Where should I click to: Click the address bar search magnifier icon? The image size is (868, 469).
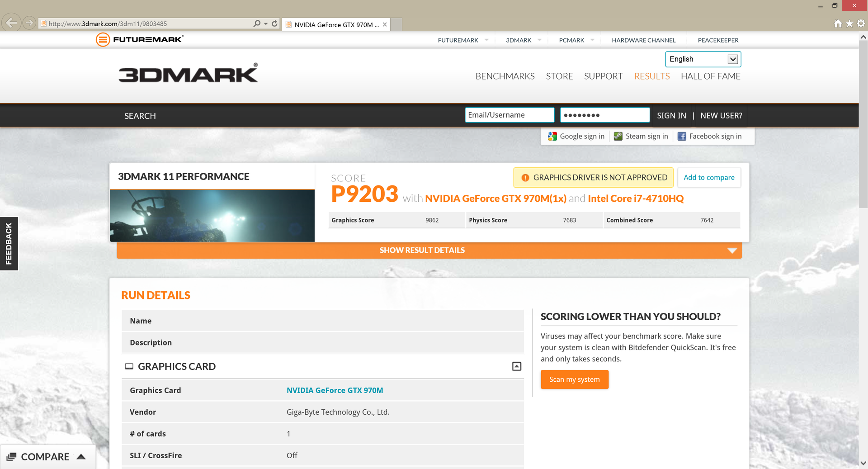pyautogui.click(x=257, y=24)
